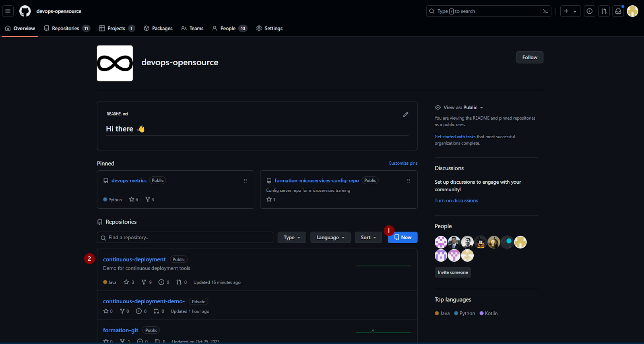Open the first member avatar under People

(x=441, y=242)
